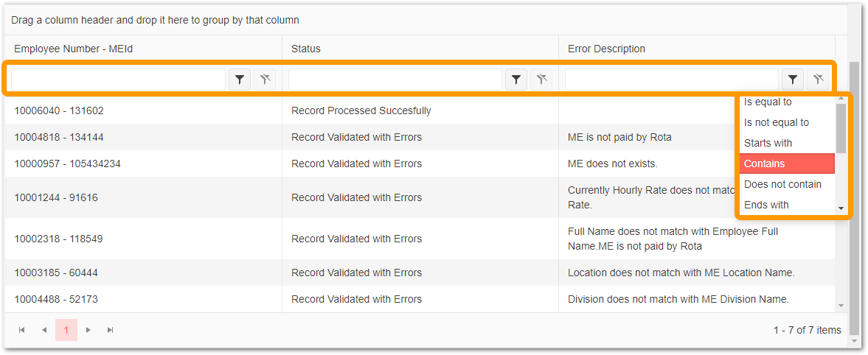Go to the previous page arrow
The image size is (868, 355).
pyautogui.click(x=44, y=330)
